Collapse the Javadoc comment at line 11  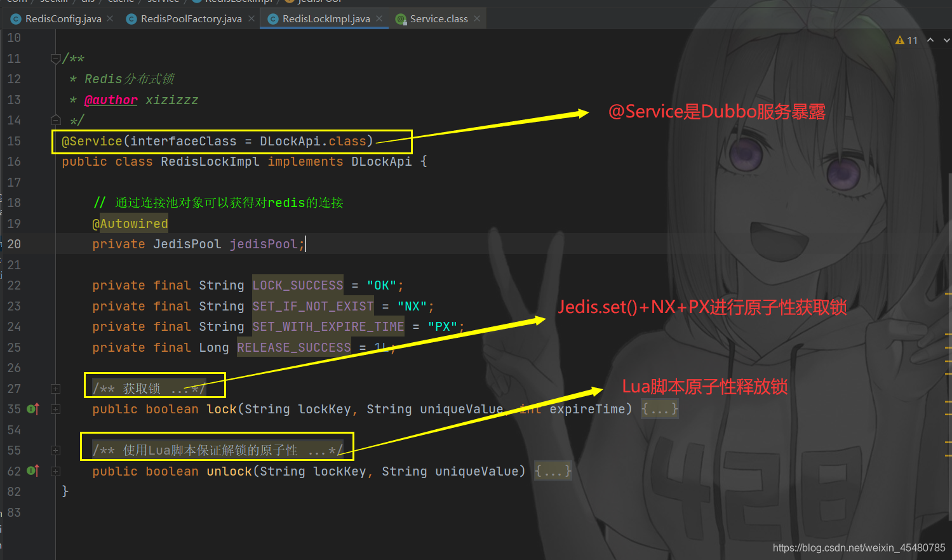pyautogui.click(x=55, y=59)
